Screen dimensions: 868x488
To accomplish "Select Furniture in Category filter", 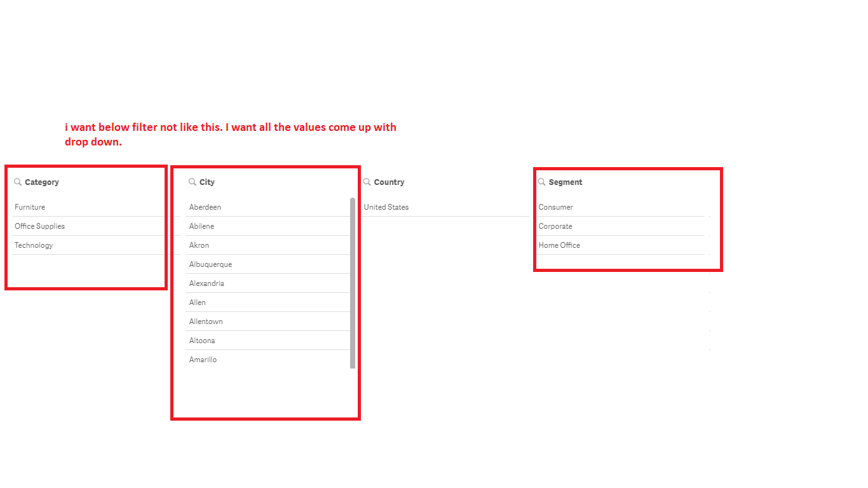I will point(30,207).
